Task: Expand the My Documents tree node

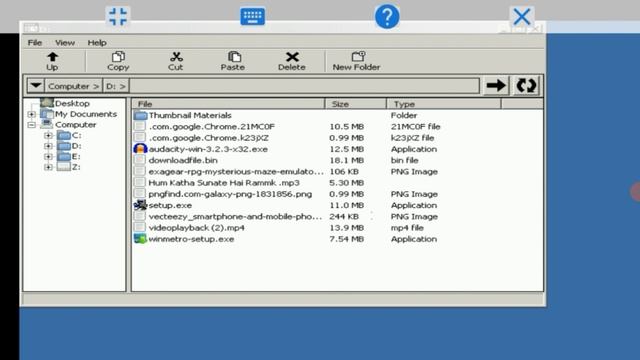Action: 31,114
